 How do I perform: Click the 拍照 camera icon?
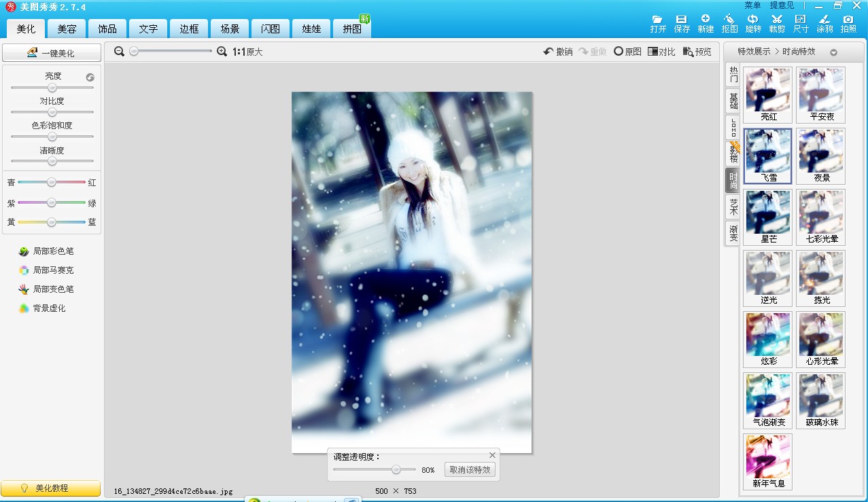tap(848, 20)
